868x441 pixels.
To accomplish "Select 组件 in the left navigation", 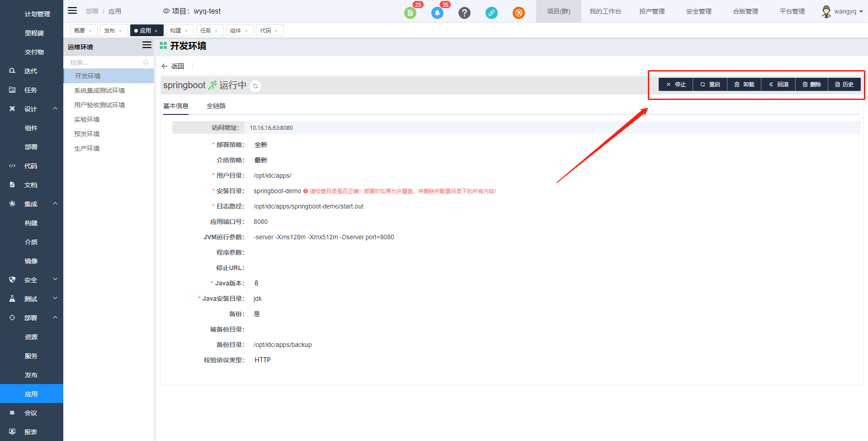I will coord(30,128).
